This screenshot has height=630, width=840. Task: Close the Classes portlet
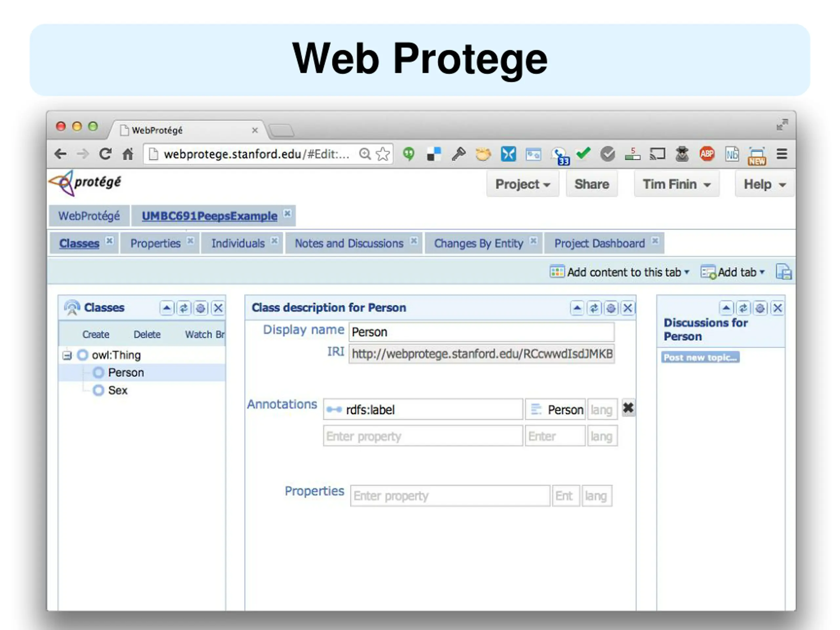(x=218, y=308)
